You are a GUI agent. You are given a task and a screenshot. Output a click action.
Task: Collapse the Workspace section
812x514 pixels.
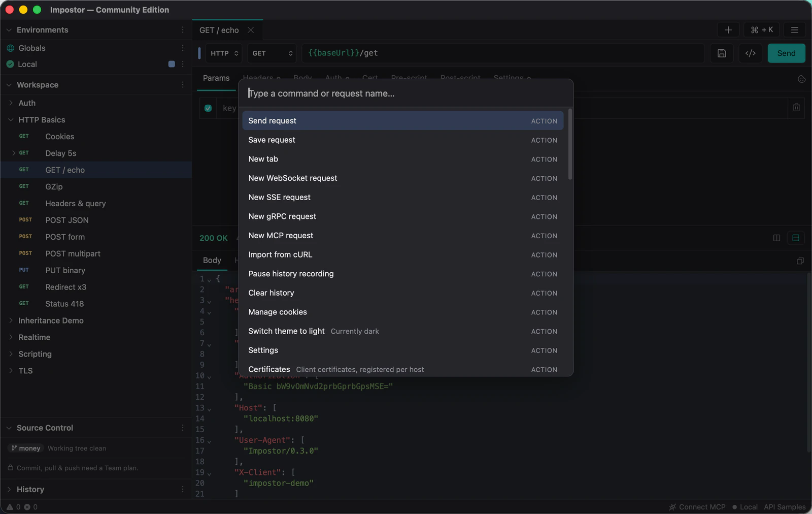point(9,85)
